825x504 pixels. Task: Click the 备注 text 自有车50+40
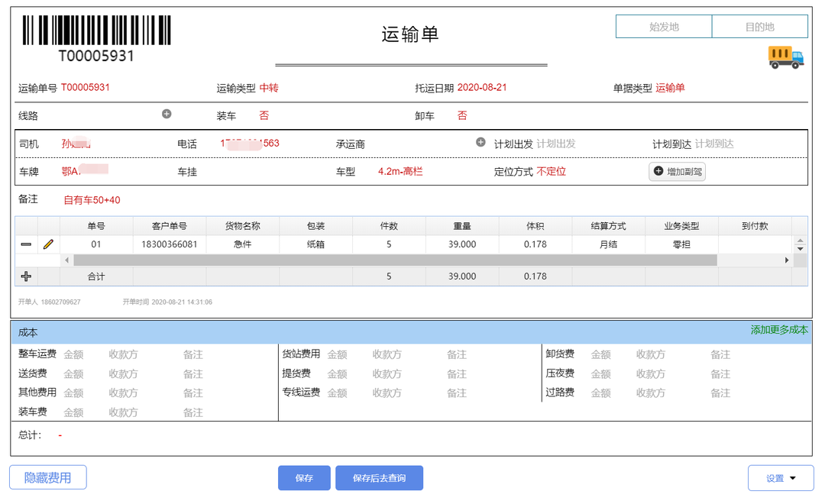pyautogui.click(x=92, y=200)
